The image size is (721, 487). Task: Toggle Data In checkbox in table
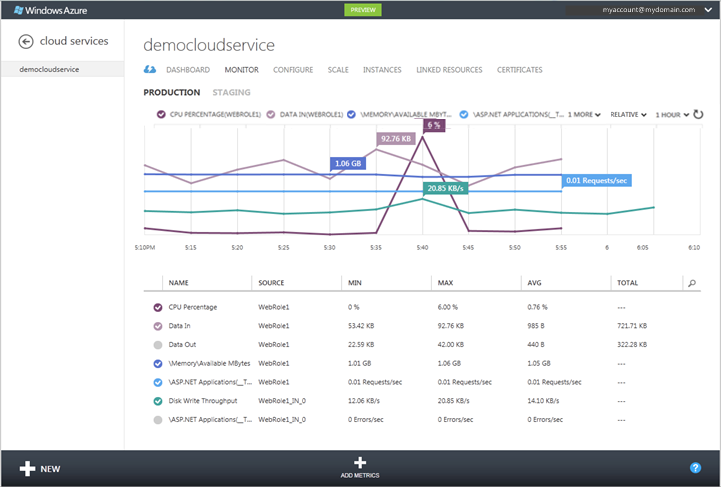[158, 326]
